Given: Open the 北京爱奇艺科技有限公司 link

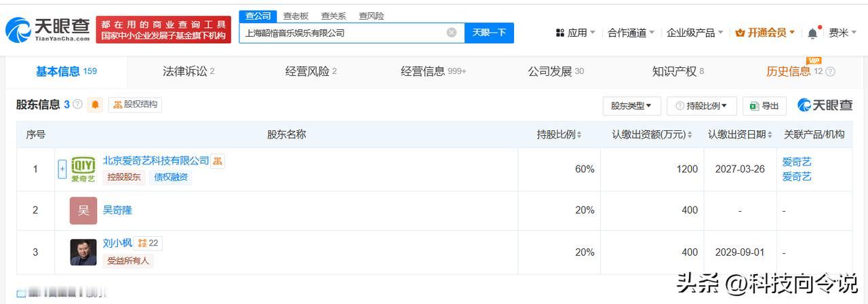Looking at the screenshot, I should click(156, 161).
